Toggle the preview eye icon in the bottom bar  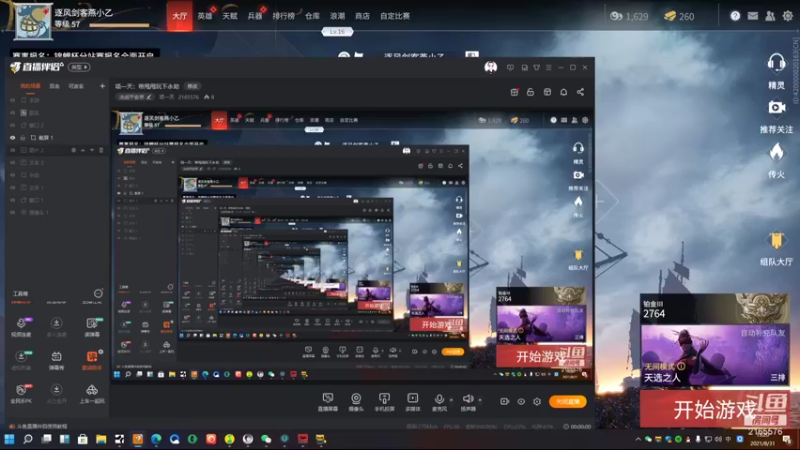tap(521, 402)
